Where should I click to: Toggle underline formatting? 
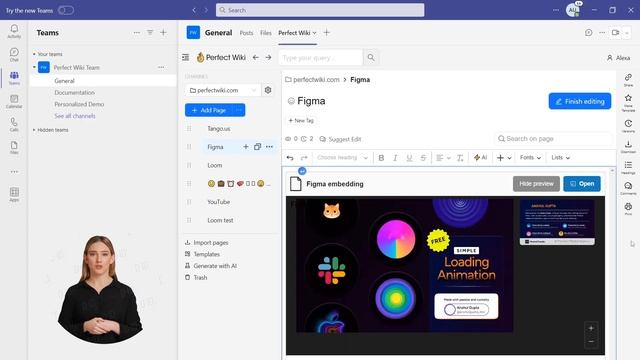click(409, 158)
